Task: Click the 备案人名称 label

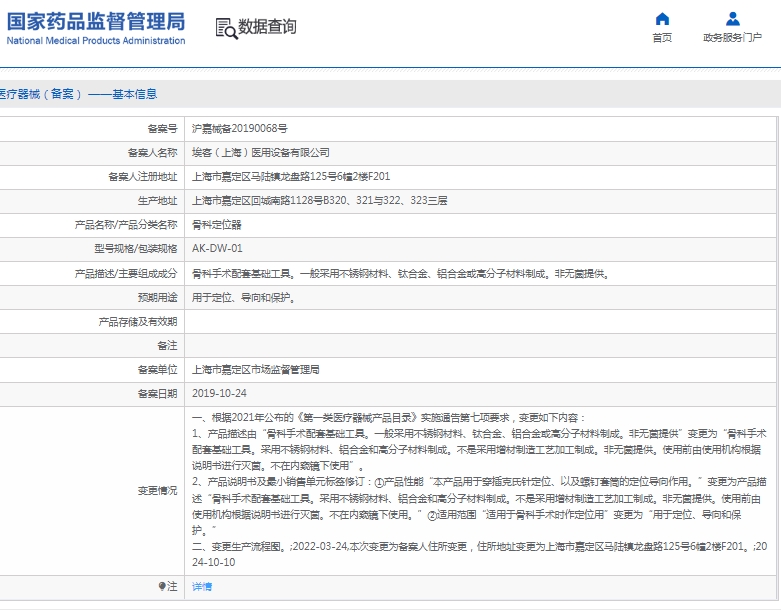Action: click(152, 152)
